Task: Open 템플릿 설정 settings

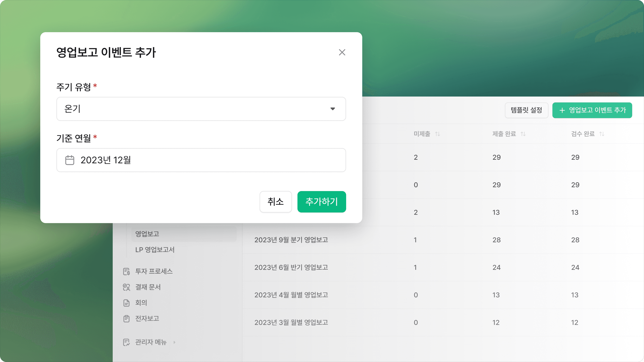Action: pos(526,110)
